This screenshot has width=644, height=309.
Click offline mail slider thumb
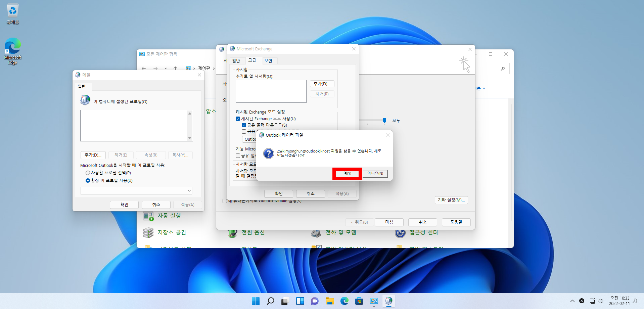click(x=384, y=120)
